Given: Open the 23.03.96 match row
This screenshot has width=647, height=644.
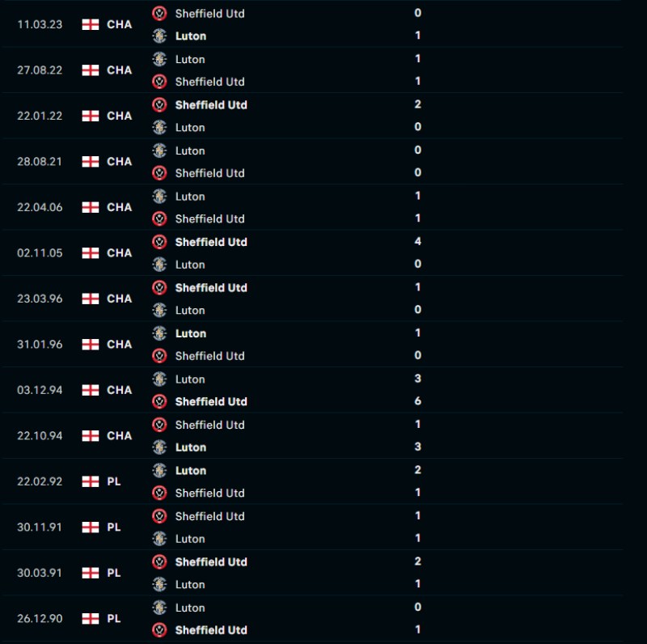Looking at the screenshot, I should click(x=313, y=299).
